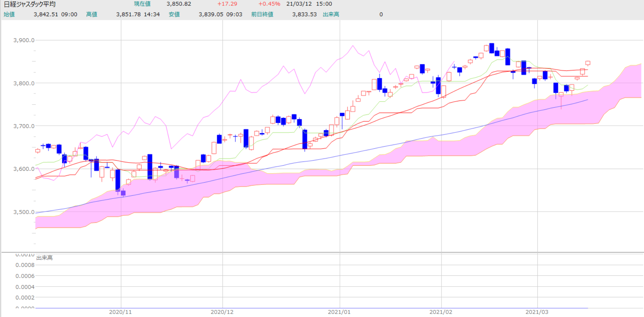Click the 3,900.0 price axis label
This screenshot has width=644, height=317.
tap(24, 40)
